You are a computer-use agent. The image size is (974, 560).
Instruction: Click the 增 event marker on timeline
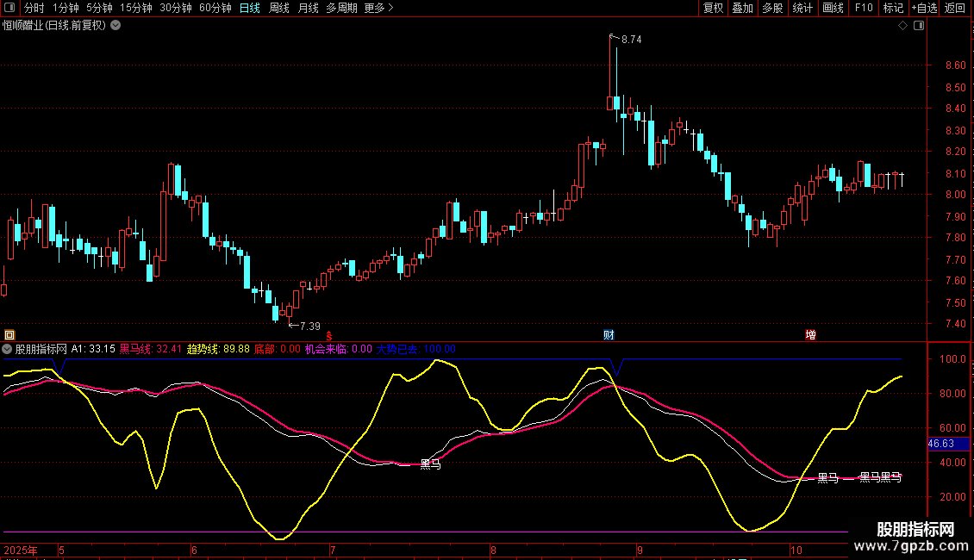click(810, 334)
